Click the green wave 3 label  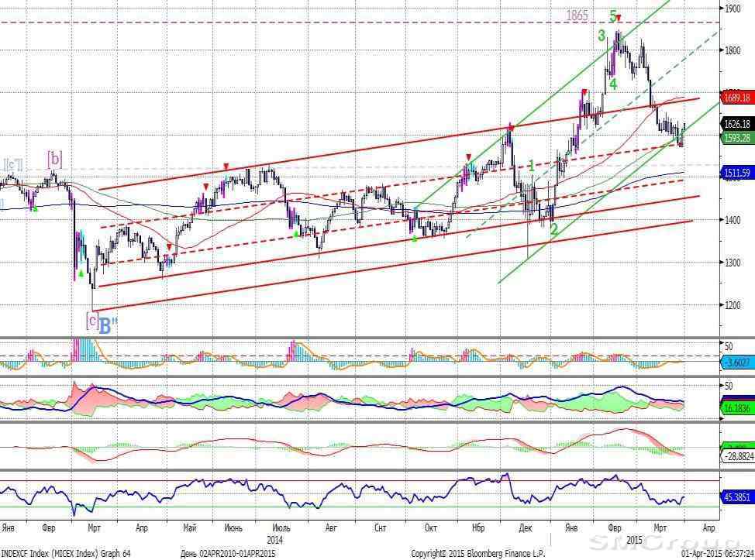point(602,35)
